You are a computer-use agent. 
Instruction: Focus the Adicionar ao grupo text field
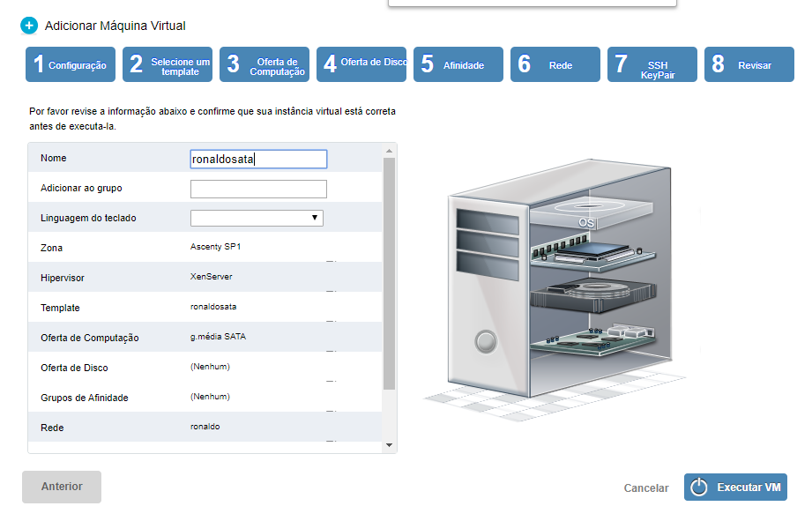(x=258, y=189)
